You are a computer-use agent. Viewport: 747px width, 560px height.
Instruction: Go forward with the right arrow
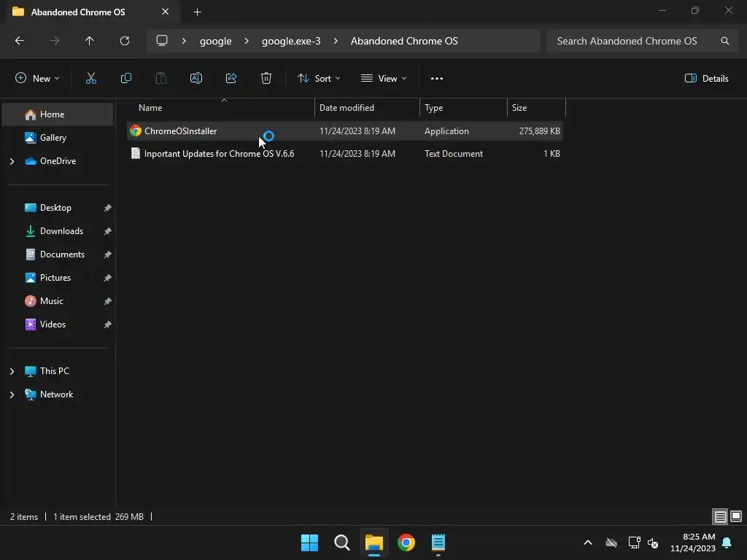coord(55,41)
